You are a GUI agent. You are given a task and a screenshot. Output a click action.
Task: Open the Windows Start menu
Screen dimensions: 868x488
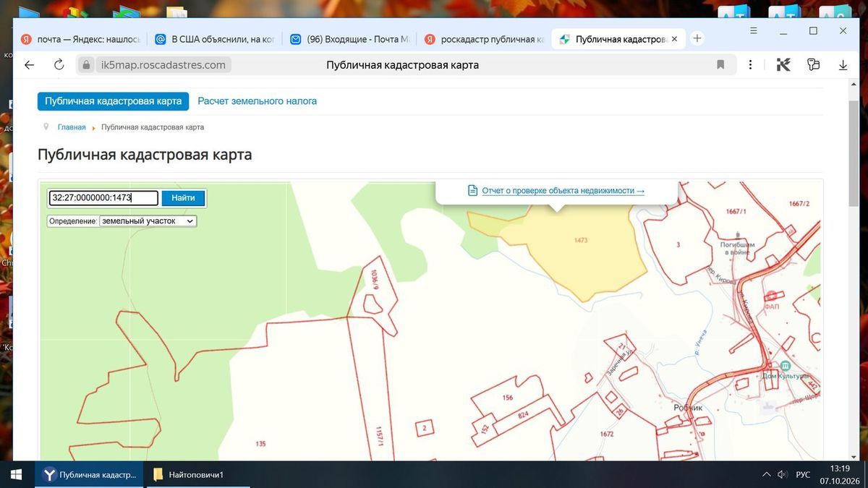(16, 474)
